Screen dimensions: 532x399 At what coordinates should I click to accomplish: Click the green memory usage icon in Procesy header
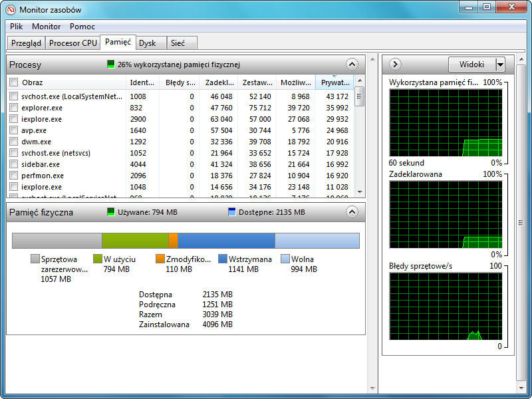(110, 64)
